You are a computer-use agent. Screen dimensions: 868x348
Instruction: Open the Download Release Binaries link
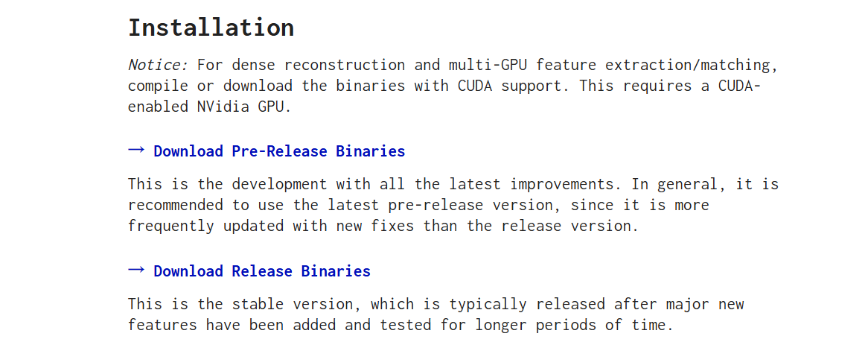262,271
